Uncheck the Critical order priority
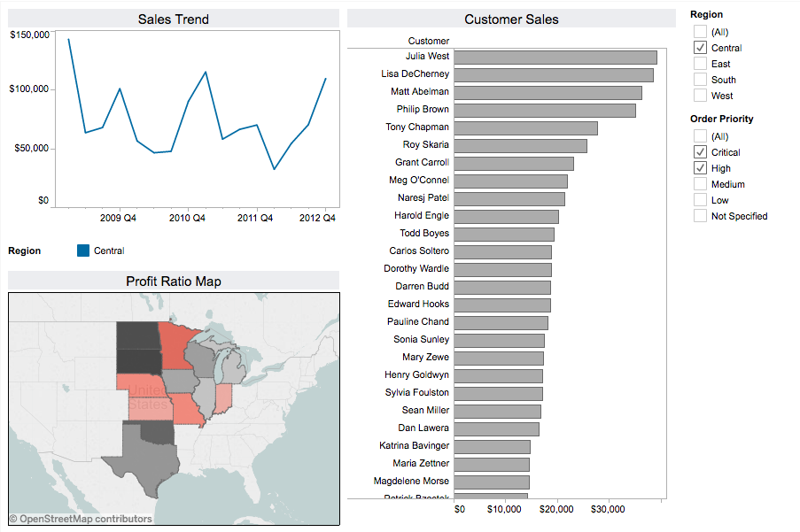800x532 pixels. [699, 151]
